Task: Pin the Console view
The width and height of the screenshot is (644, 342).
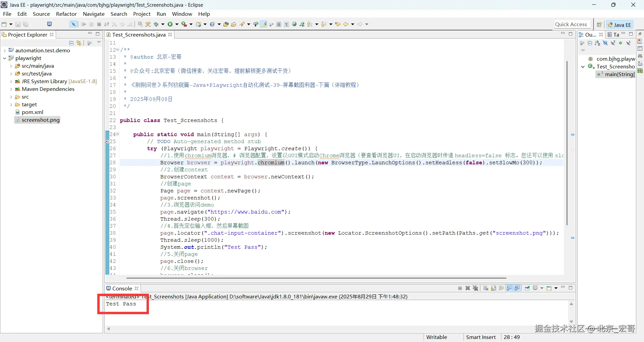Action: (x=527, y=288)
